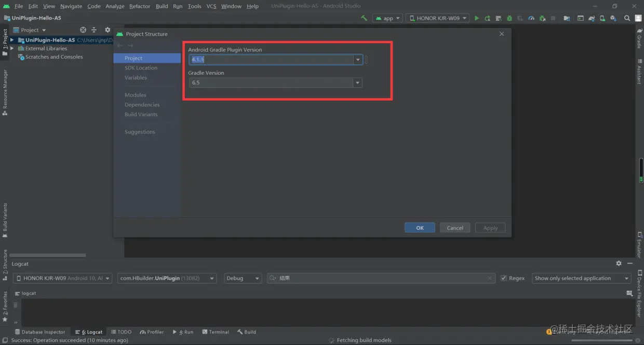Click the Search Everywhere magnifier icon
Image resolution: width=644 pixels, height=345 pixels.
tap(627, 18)
